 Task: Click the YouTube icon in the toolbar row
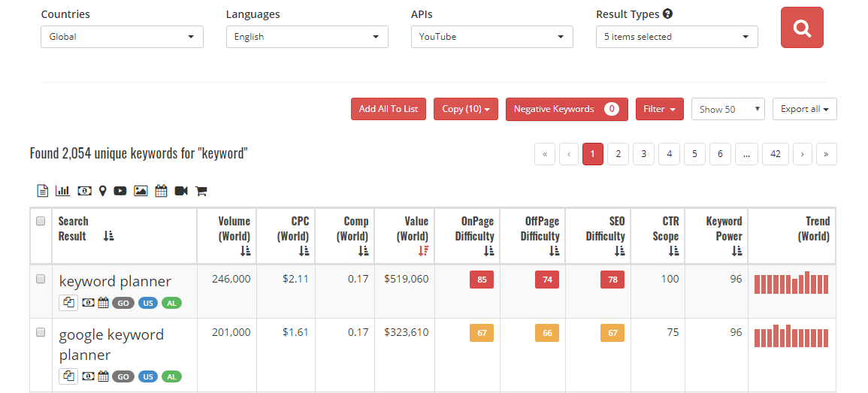tap(120, 191)
